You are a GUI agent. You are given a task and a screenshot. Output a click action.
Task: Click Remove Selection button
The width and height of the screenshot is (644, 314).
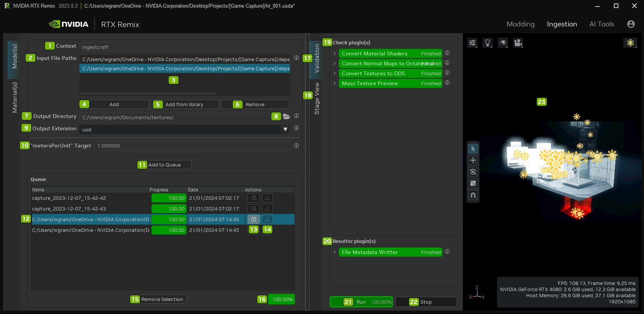click(x=158, y=299)
